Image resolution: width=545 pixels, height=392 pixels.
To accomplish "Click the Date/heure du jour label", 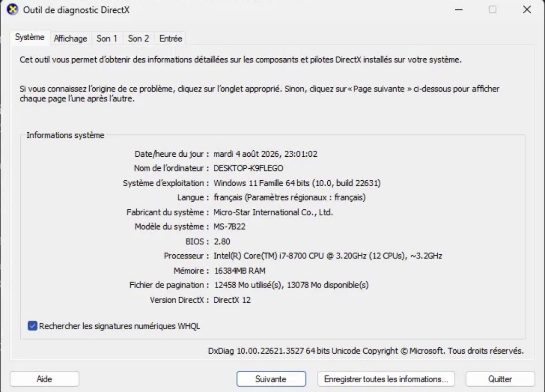I will coord(171,154).
